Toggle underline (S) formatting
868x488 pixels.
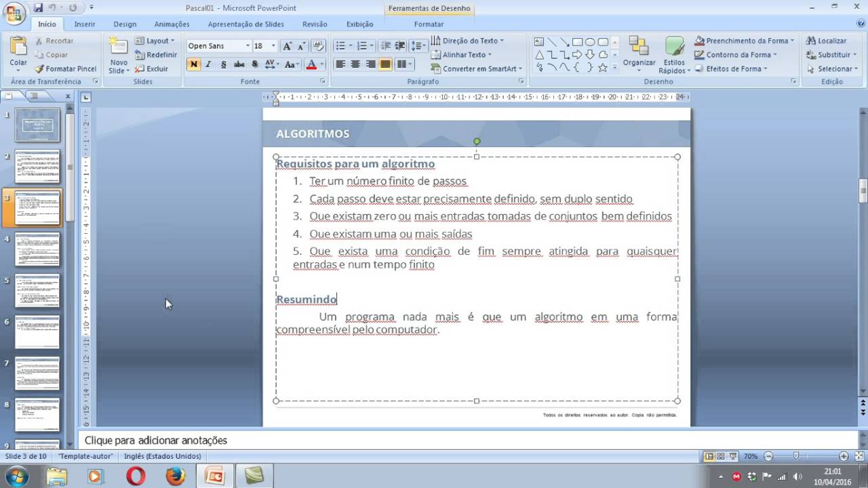tap(223, 64)
